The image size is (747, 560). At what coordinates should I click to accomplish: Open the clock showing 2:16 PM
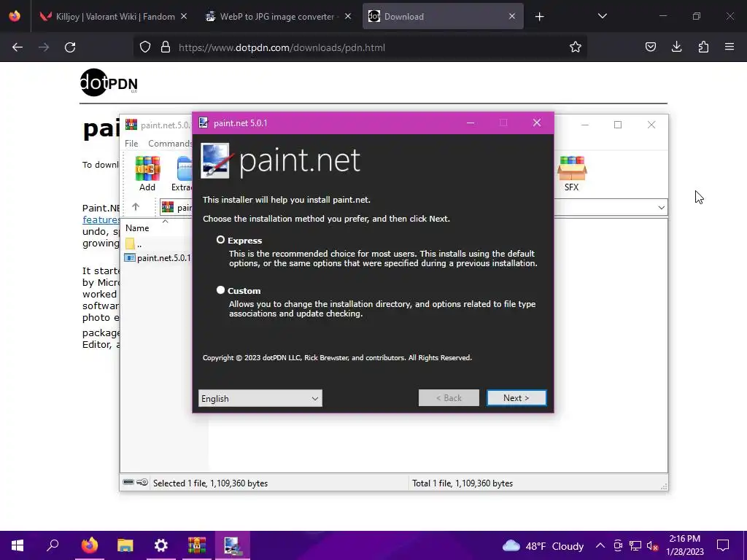click(684, 545)
